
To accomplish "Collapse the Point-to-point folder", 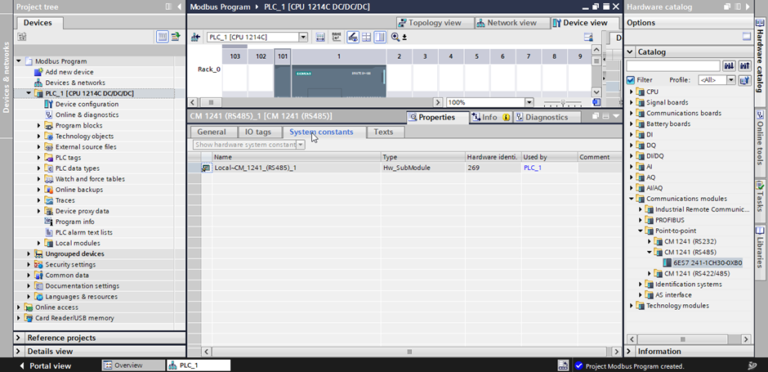I will (640, 231).
